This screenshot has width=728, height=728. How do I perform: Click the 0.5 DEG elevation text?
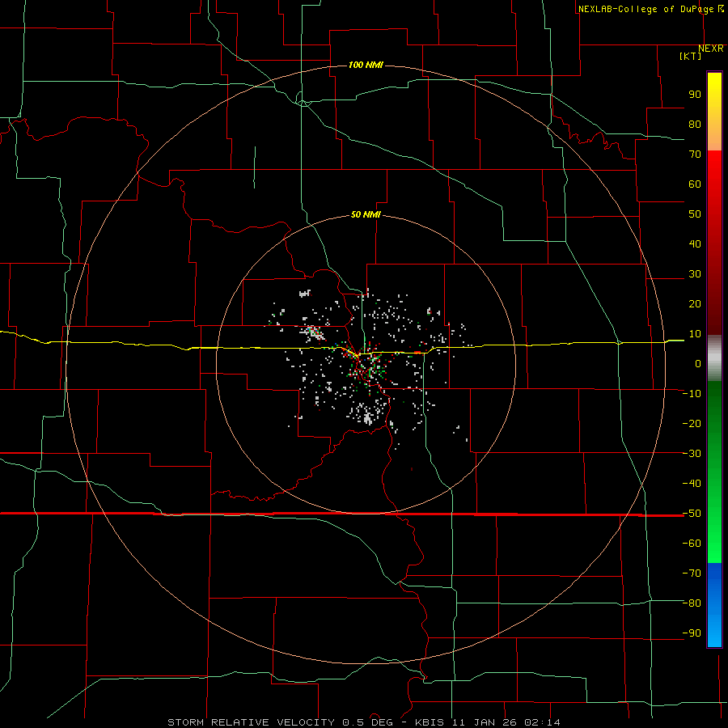click(367, 722)
